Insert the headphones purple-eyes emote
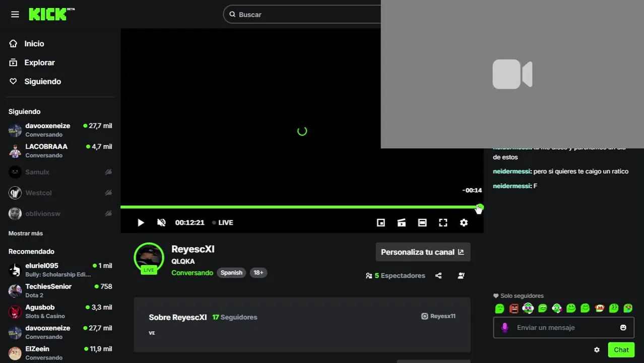The height and width of the screenshot is (363, 644). [x=528, y=308]
